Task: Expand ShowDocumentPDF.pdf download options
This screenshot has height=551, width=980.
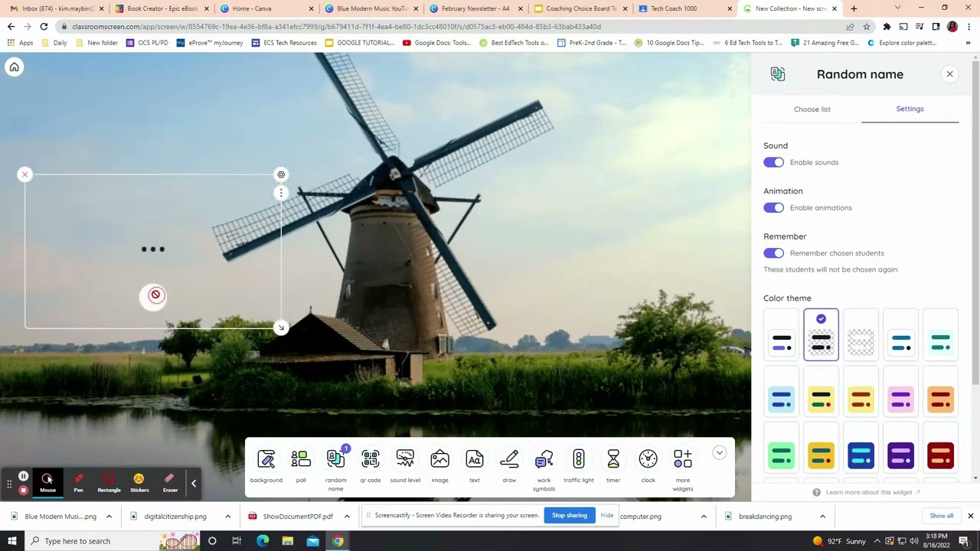Action: tap(347, 517)
